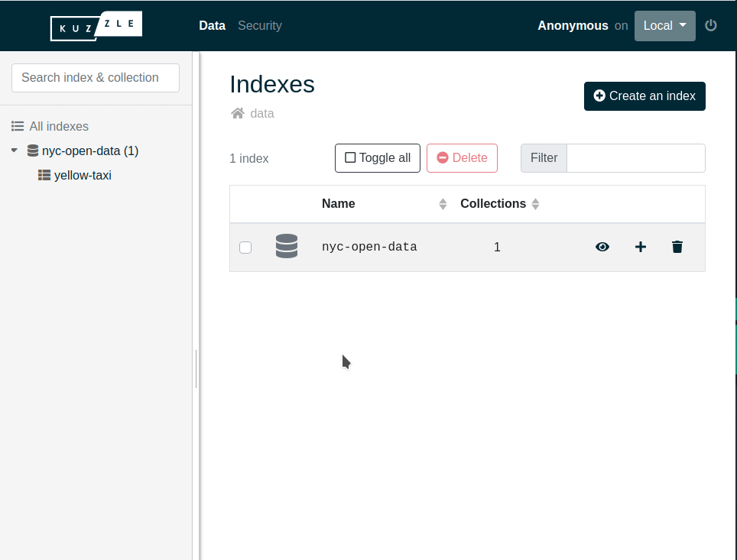Click the database icon in the sidebar tree
Image resolution: width=737 pixels, height=560 pixels.
tap(33, 151)
